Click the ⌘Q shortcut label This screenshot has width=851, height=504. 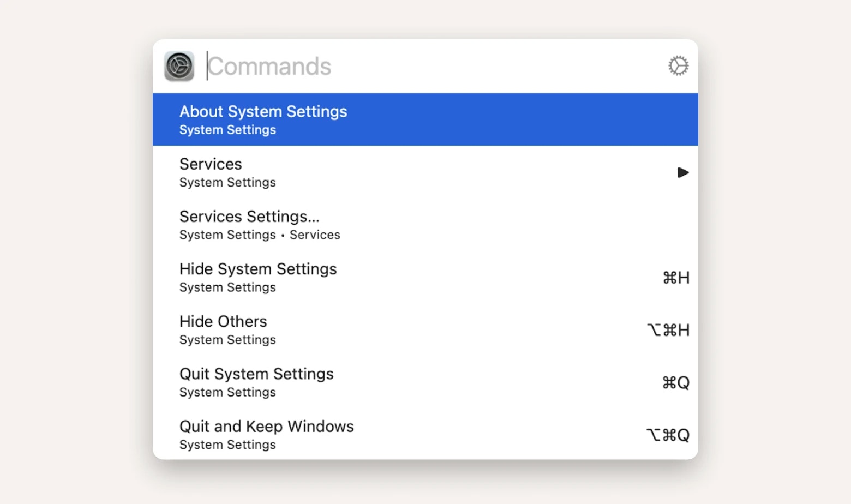[x=676, y=382]
